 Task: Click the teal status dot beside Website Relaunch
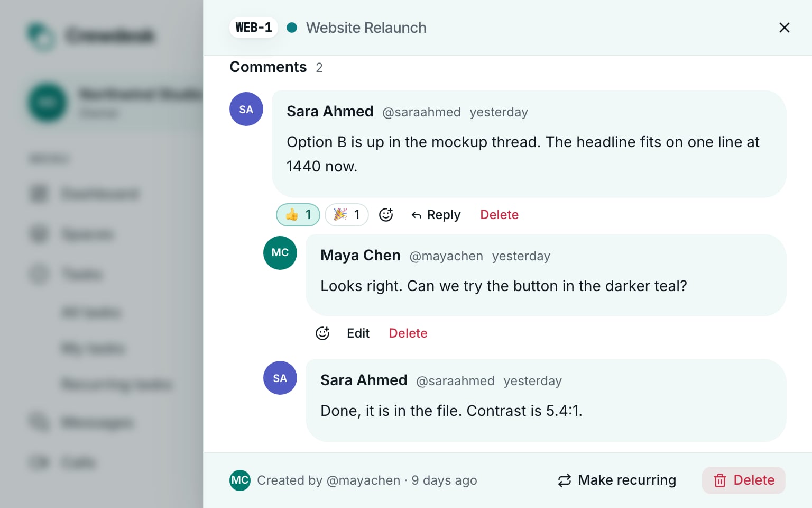[292, 28]
